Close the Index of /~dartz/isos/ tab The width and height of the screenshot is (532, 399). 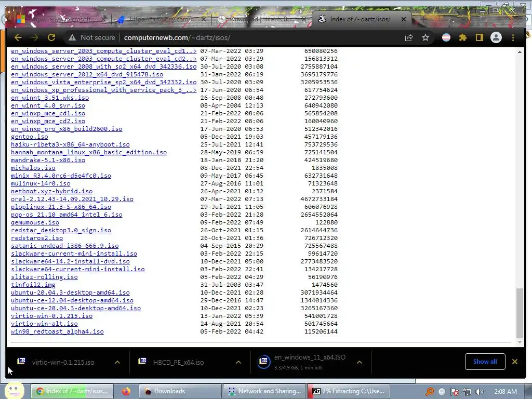(x=403, y=19)
